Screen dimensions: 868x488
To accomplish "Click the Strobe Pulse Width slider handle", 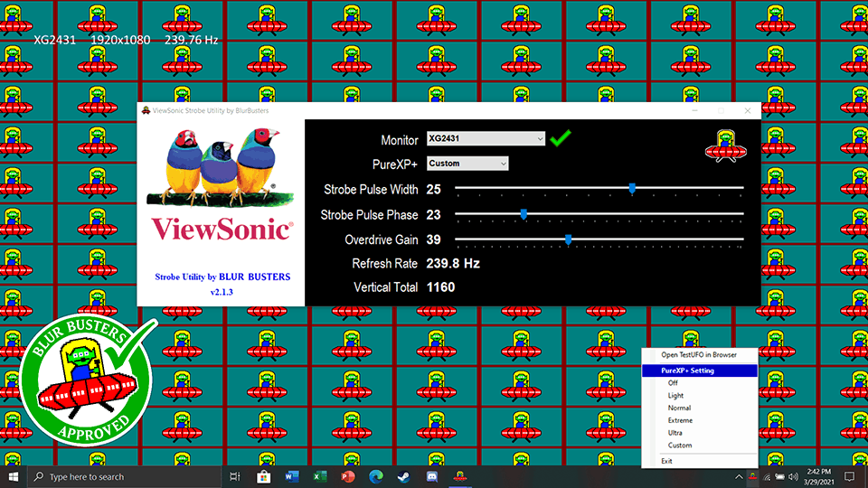I will point(632,189).
